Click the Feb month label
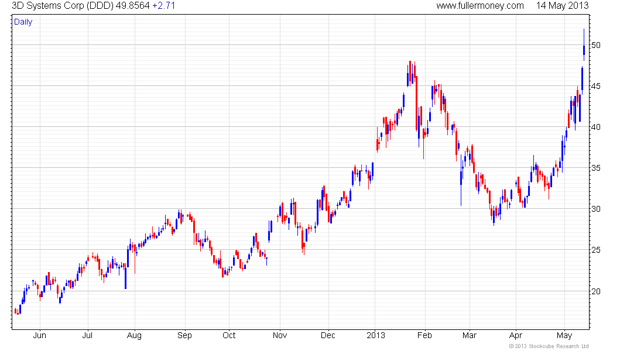 point(424,335)
